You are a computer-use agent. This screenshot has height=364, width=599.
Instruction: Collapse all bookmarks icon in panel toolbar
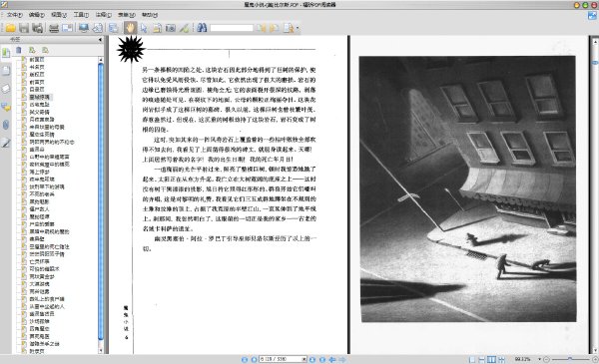[x=45, y=50]
